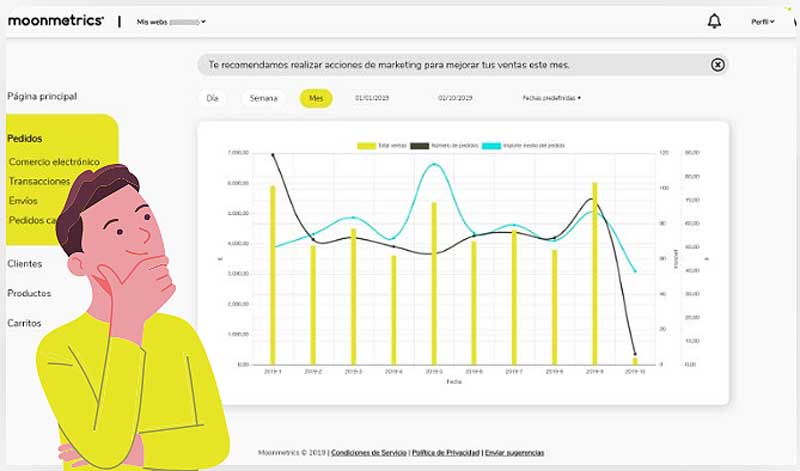This screenshot has height=471, width=800.
Task: Click Enviar sugerencias link
Action: point(514,453)
